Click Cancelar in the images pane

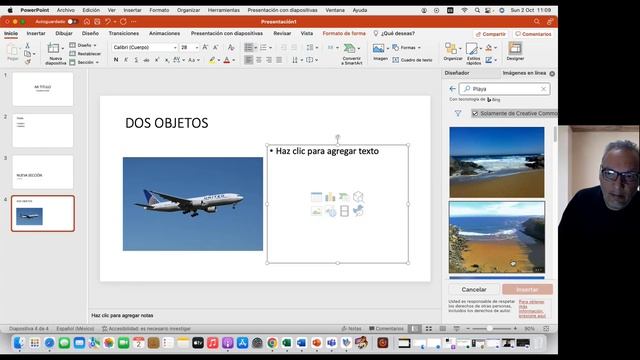point(474,289)
